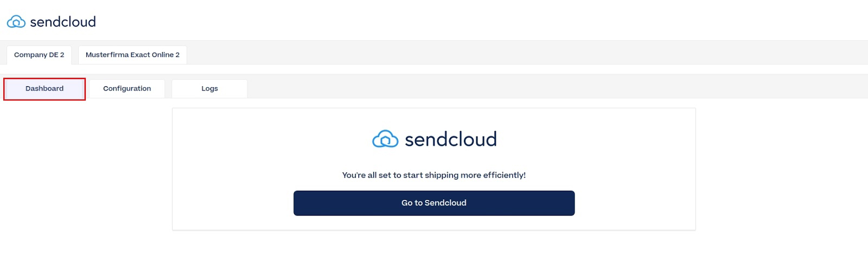Switch to Musterfirma Exact Online 2 tab

click(x=132, y=55)
